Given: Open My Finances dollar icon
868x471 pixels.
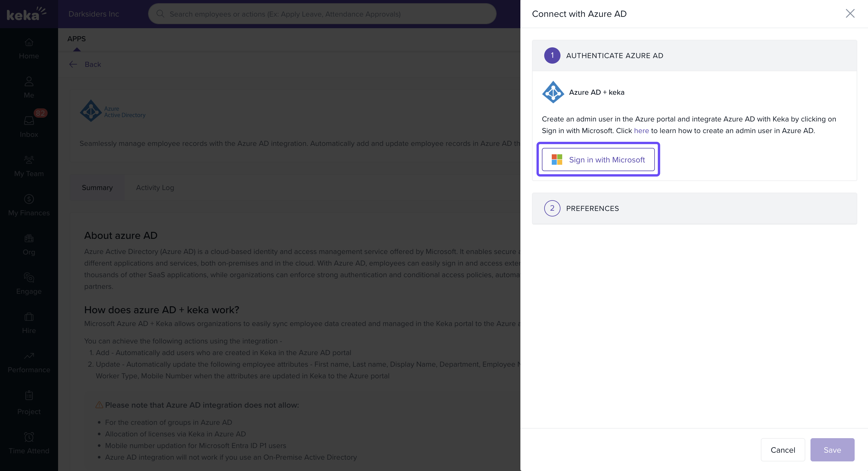Looking at the screenshot, I should click(x=29, y=199).
